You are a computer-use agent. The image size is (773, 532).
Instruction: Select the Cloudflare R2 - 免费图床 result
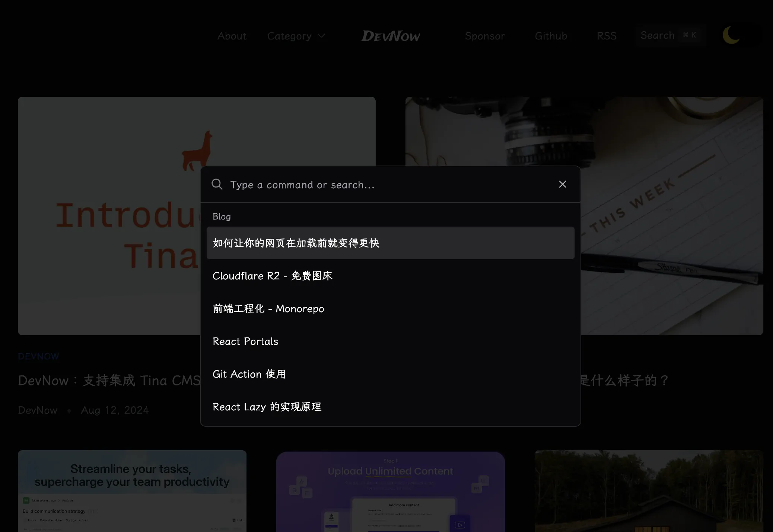(x=272, y=276)
